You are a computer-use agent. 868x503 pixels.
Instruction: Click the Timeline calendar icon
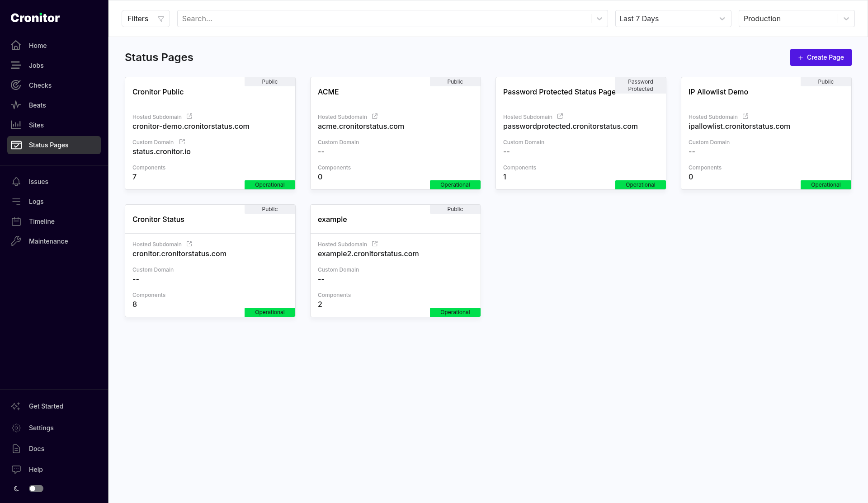point(16,221)
